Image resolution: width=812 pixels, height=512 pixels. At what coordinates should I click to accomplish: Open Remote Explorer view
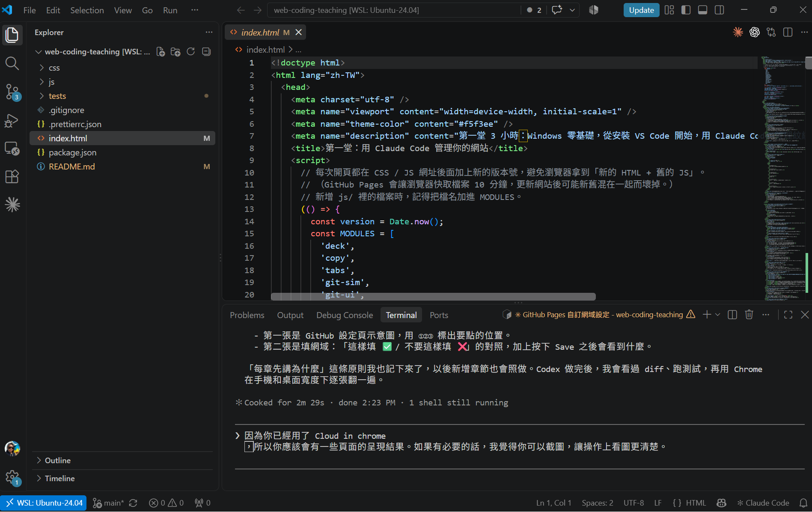coord(12,149)
